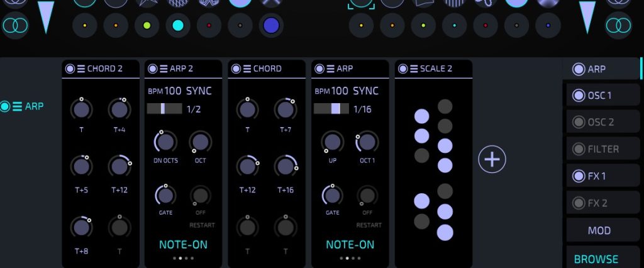The width and height of the screenshot is (644, 268).
Task: Click the rate slider showing 1/16
Action: 331,109
